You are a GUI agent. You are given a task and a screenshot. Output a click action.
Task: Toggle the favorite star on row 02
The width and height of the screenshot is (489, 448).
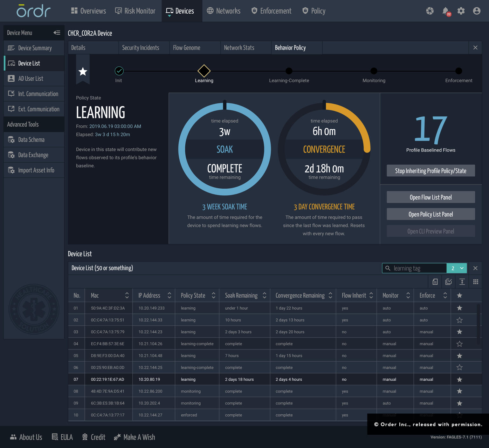459,320
